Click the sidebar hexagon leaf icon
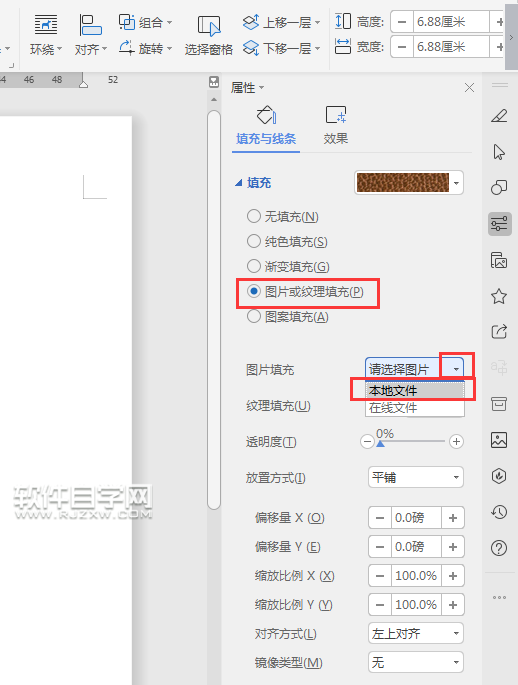 (x=499, y=476)
